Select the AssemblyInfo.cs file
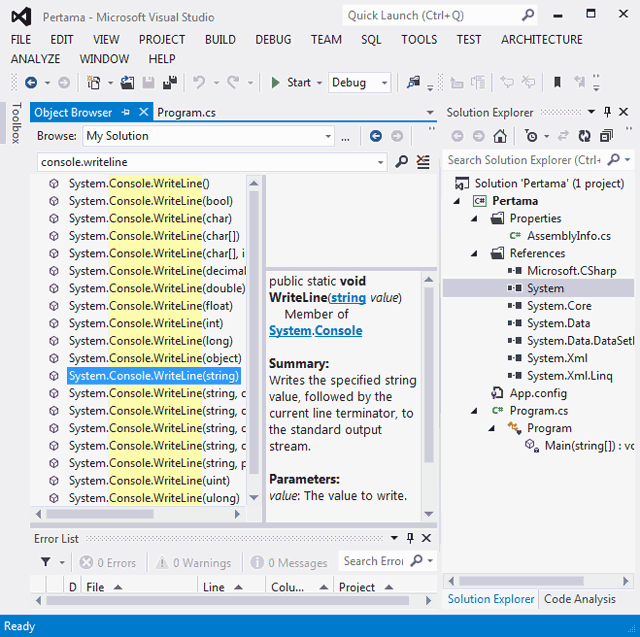 [x=569, y=236]
